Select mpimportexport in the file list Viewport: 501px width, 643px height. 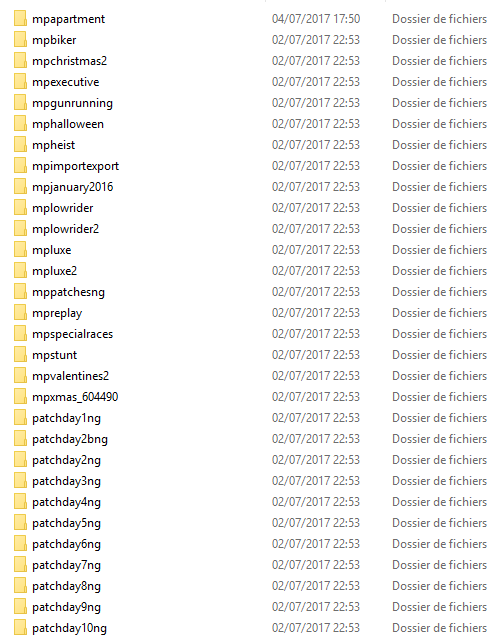point(75,166)
